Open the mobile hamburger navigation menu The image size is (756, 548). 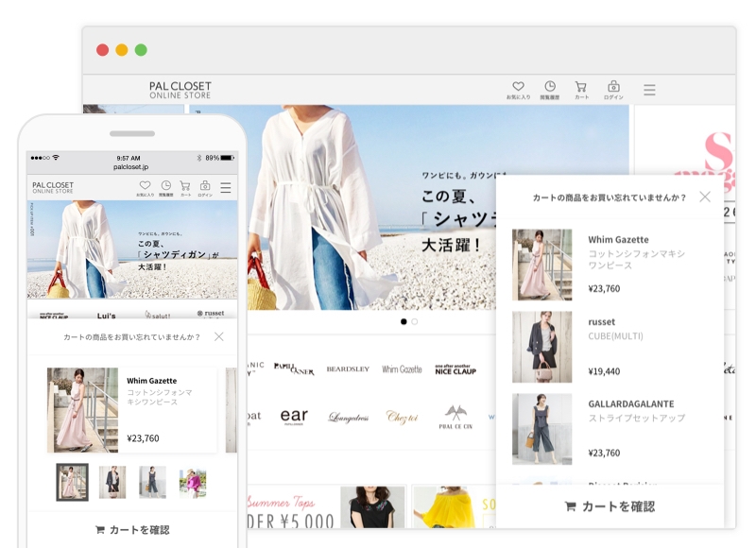(225, 185)
